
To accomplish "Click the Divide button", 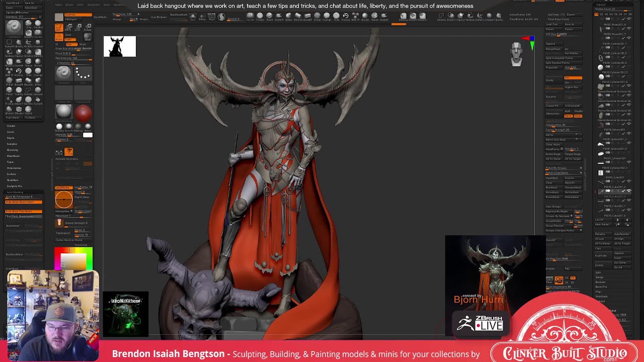I will (554, 80).
